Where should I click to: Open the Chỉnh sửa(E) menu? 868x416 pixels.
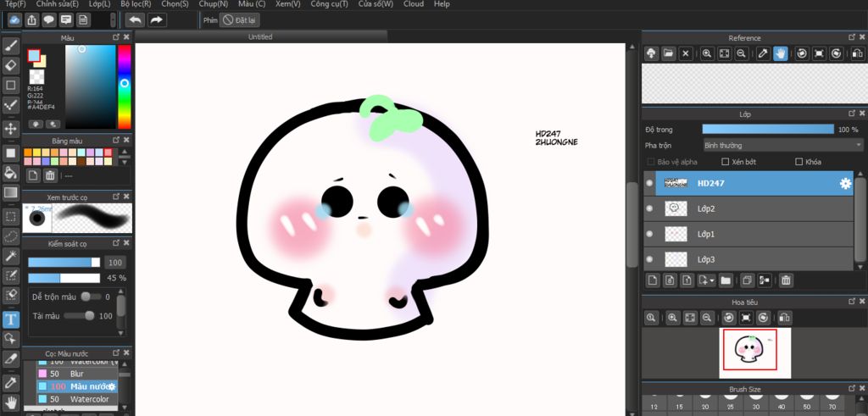[x=58, y=4]
